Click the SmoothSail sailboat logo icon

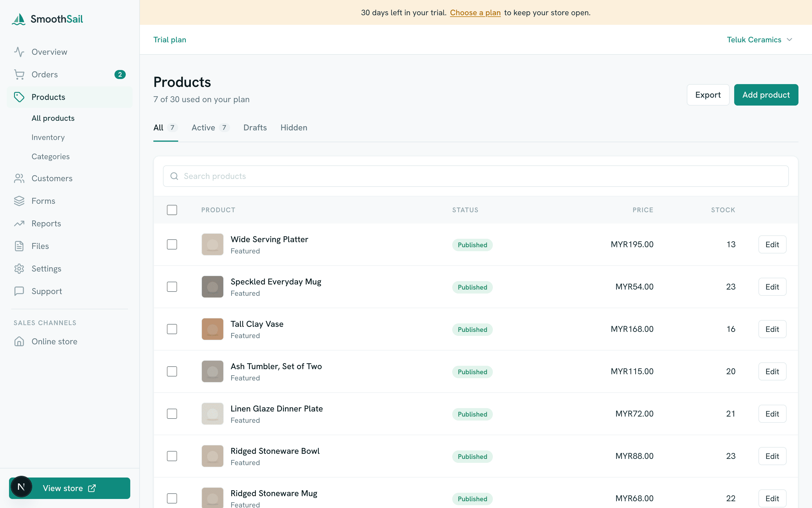pos(19,19)
